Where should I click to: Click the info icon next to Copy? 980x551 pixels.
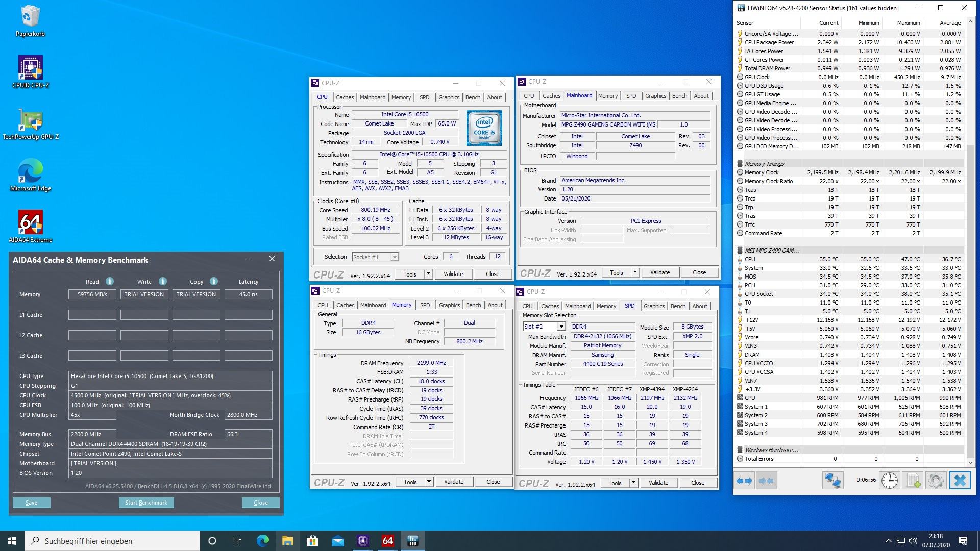click(x=214, y=281)
